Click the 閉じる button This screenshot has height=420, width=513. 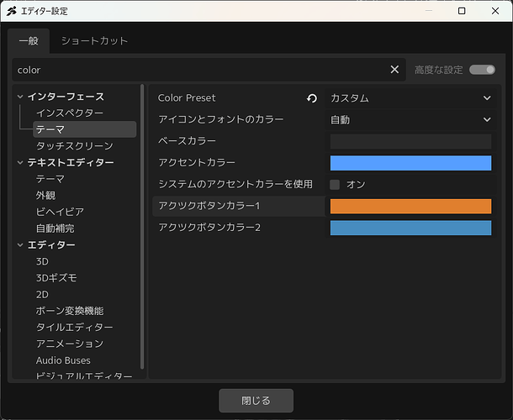256,401
